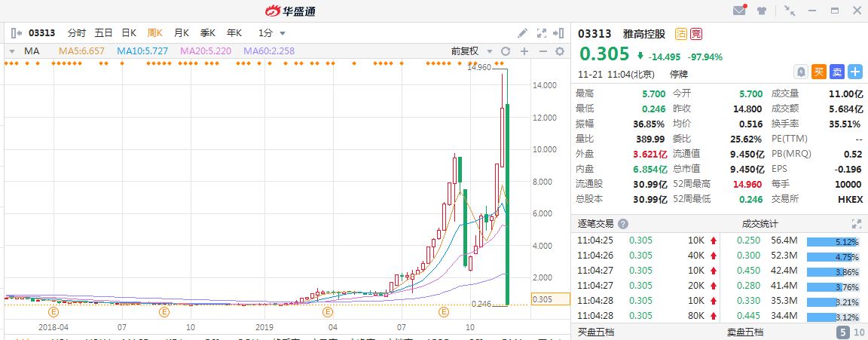This screenshot has height=340, width=868.
Task: Switch to 年K yearly chart tab
Action: (234, 33)
